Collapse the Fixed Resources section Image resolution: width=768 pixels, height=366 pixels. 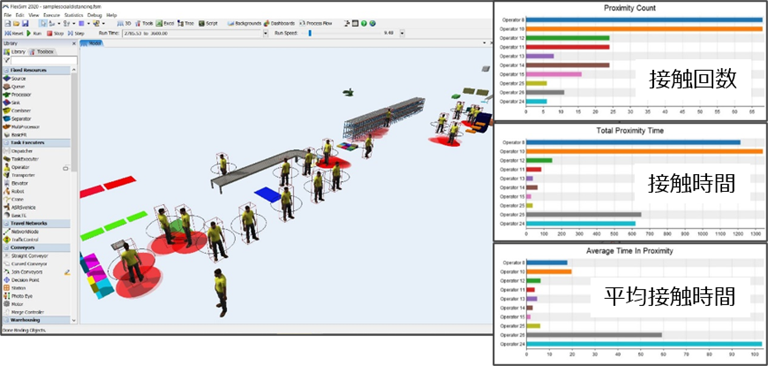tap(36, 70)
